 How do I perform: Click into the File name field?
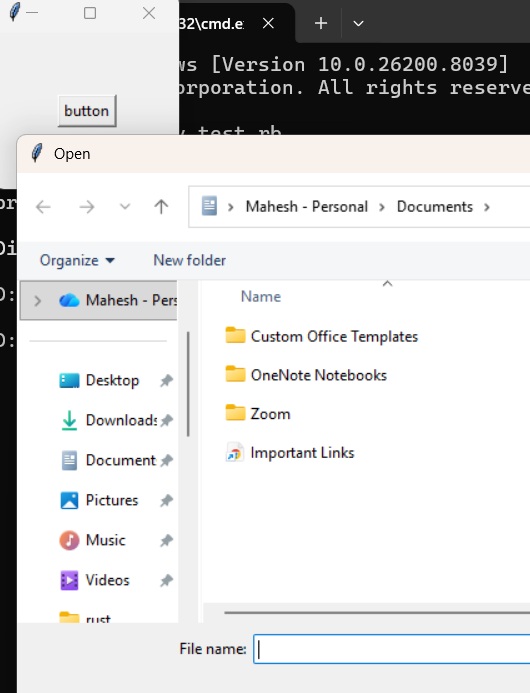click(x=392, y=649)
